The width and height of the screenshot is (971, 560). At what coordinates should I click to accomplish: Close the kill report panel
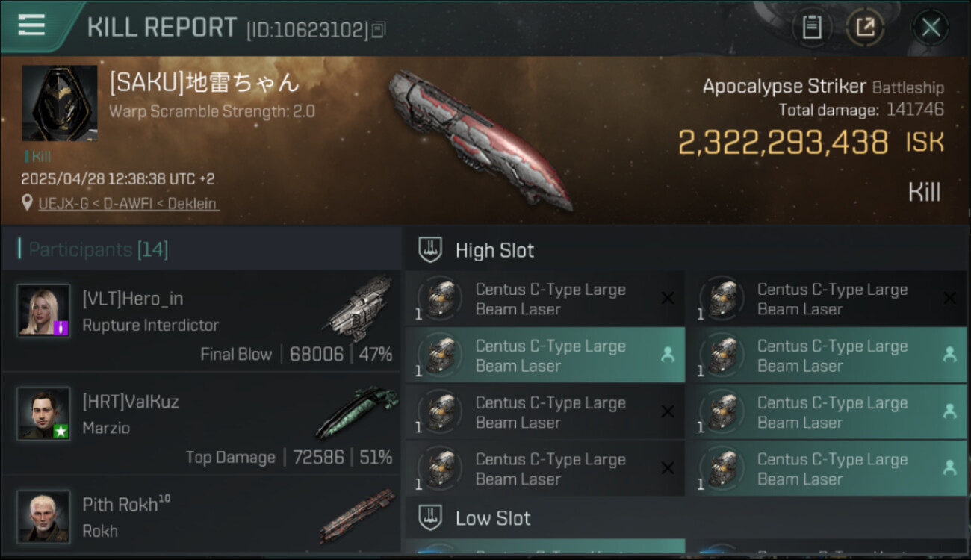click(x=931, y=28)
